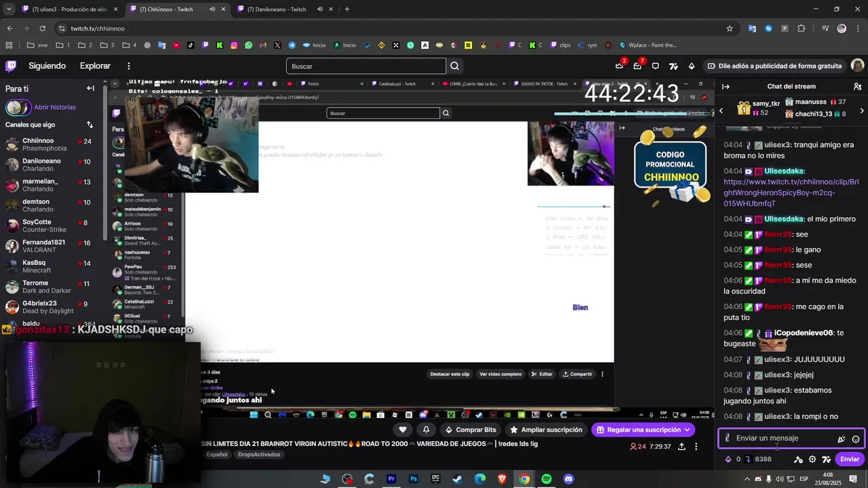Screen dimensions: 868x488
Task: Focus the Twitch Buscar search field
Action: [366, 66]
